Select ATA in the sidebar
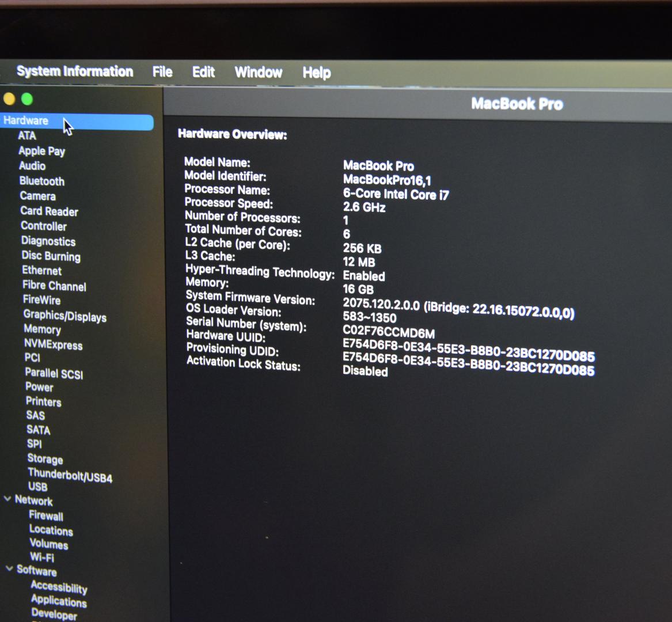Viewport: 672px width, 622px height. point(27,135)
